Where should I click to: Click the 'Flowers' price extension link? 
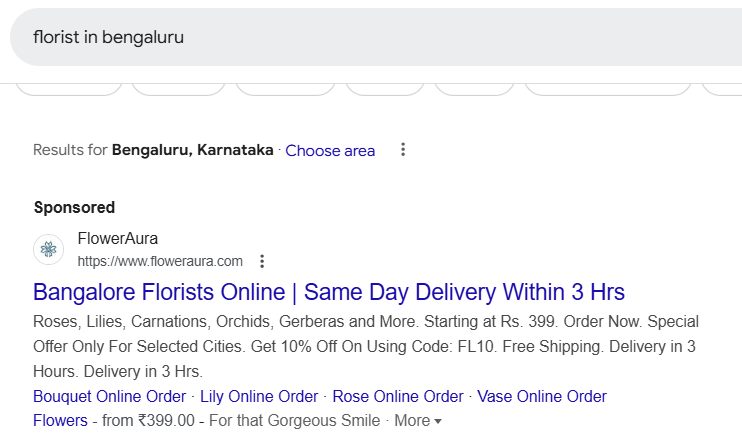[60, 421]
